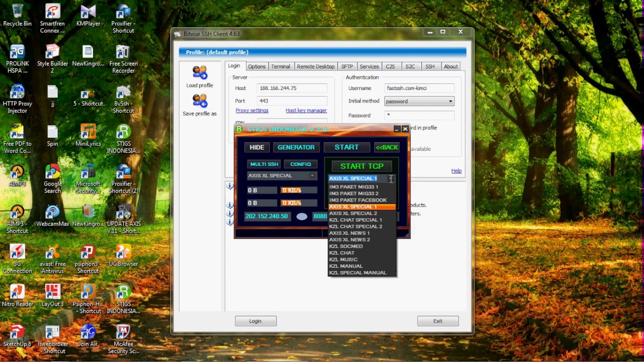Click the Username input field

coord(419,88)
